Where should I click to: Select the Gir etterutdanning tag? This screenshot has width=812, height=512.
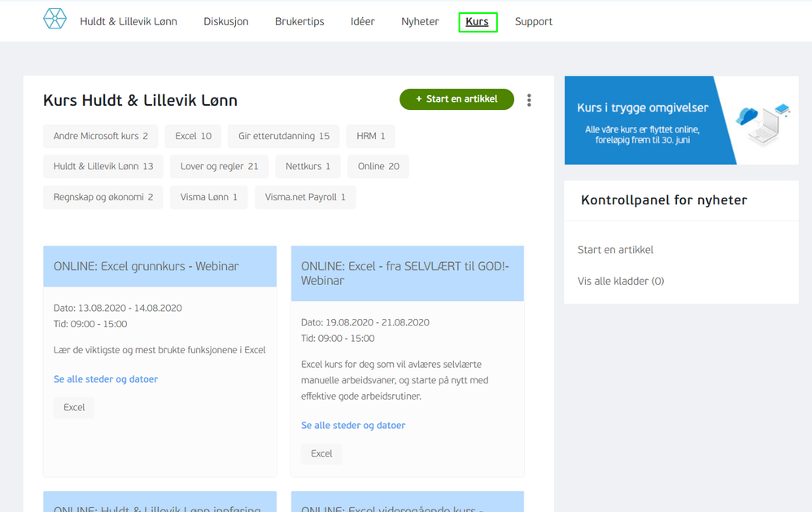(284, 136)
